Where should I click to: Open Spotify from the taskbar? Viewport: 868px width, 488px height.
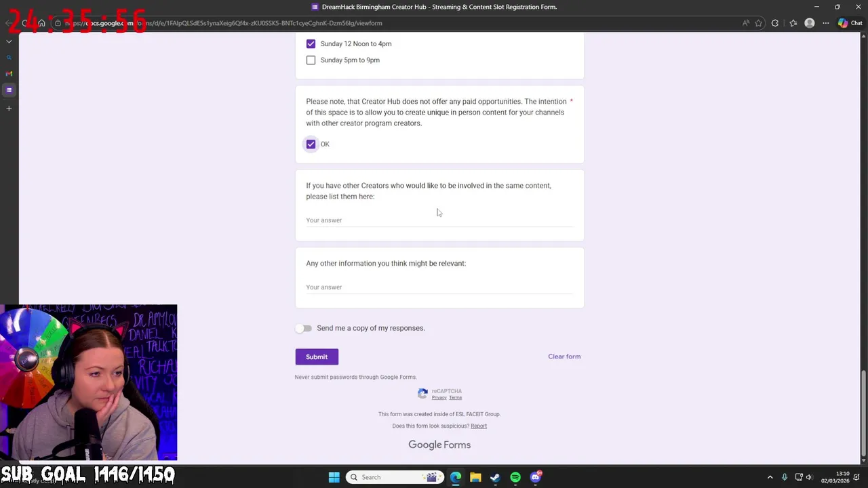[515, 477]
